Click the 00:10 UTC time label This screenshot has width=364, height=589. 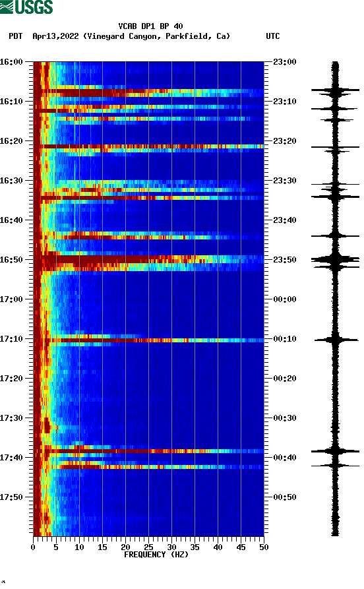pos(285,339)
